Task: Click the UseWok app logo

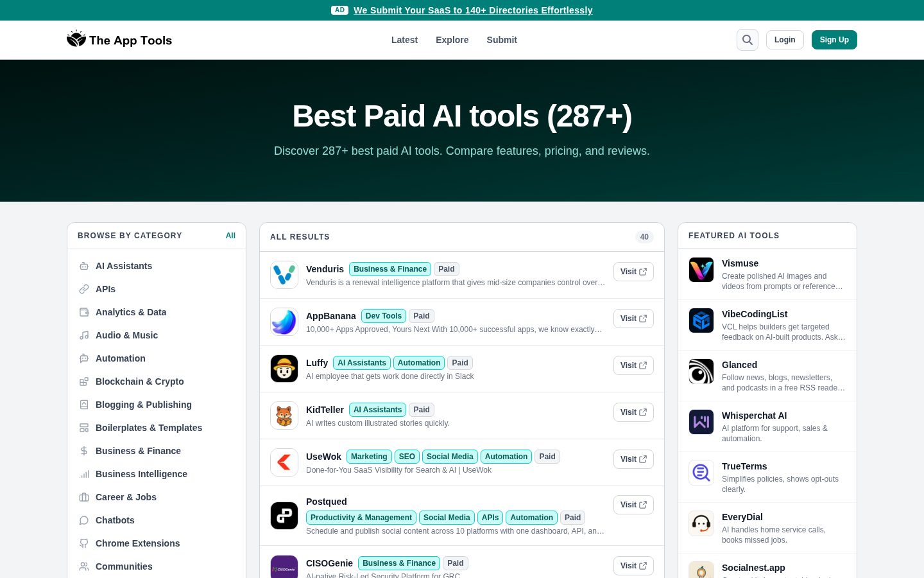Action: coord(284,462)
